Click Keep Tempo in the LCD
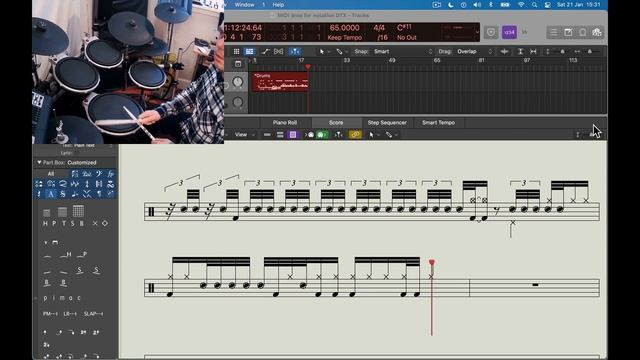 344,38
